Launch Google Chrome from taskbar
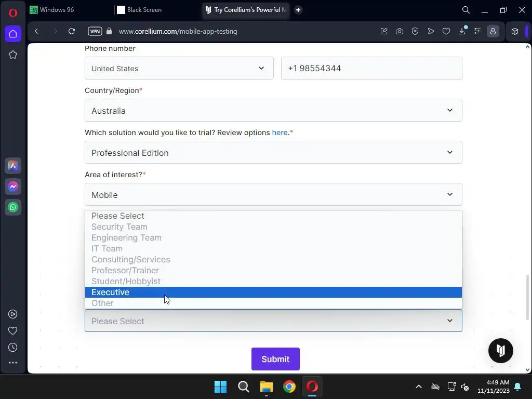Screen dimensions: 532x399 coord(289,387)
